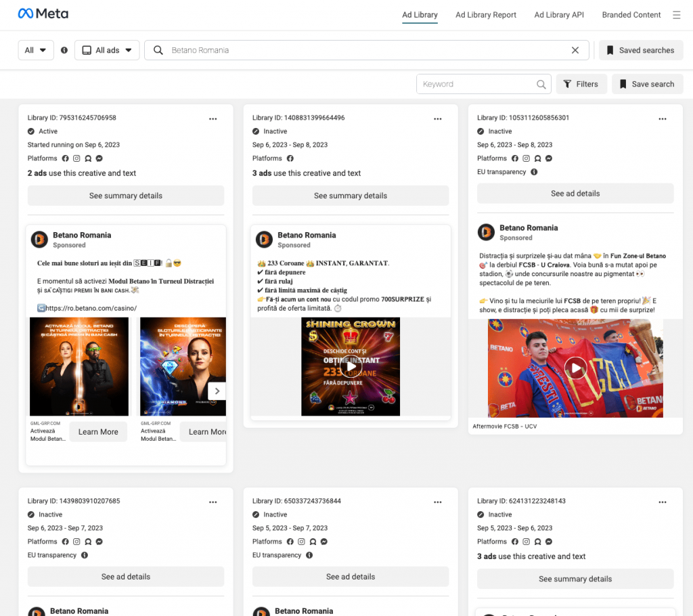Screen dimensions: 693x616
Task: Switch to the Ad Library tab
Action: (x=420, y=15)
